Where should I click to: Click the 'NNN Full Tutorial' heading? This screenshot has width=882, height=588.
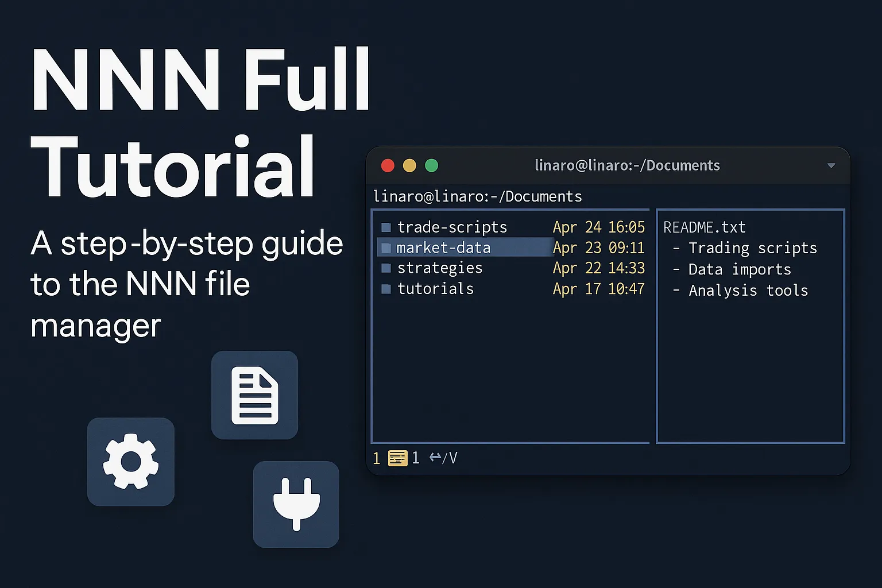point(201,122)
